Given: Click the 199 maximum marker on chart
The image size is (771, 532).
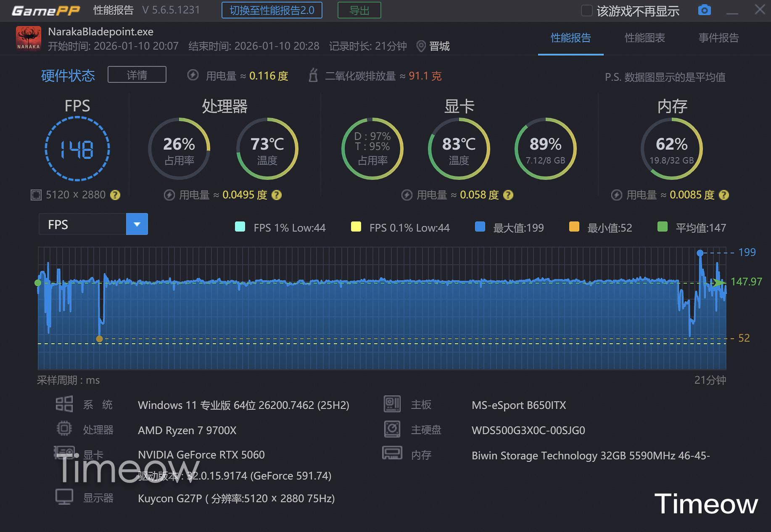Looking at the screenshot, I should pos(700,253).
